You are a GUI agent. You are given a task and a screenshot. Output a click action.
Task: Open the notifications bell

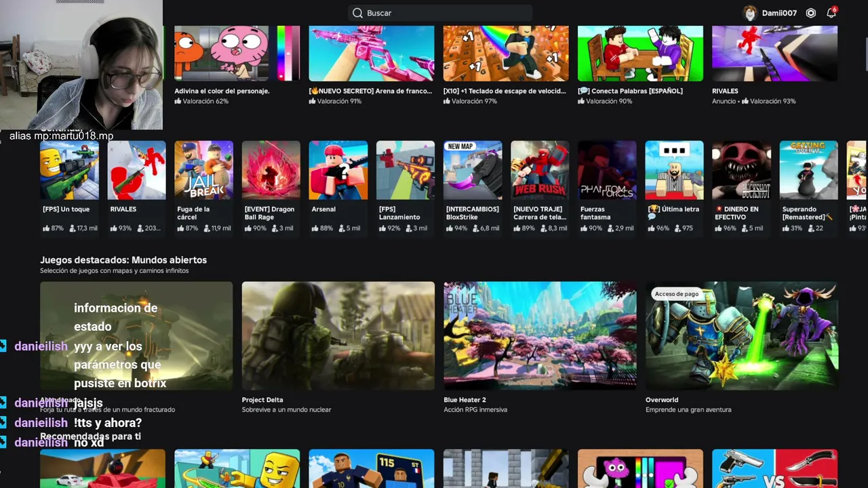point(831,13)
